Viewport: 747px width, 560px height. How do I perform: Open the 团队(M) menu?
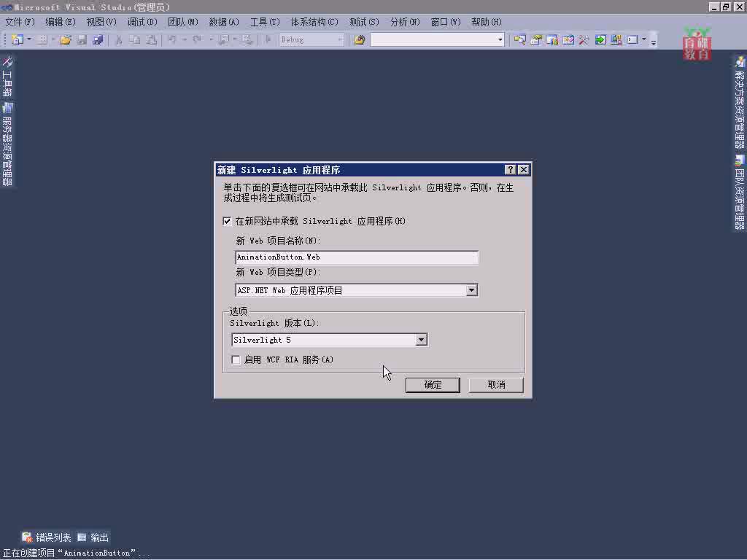[x=183, y=23]
